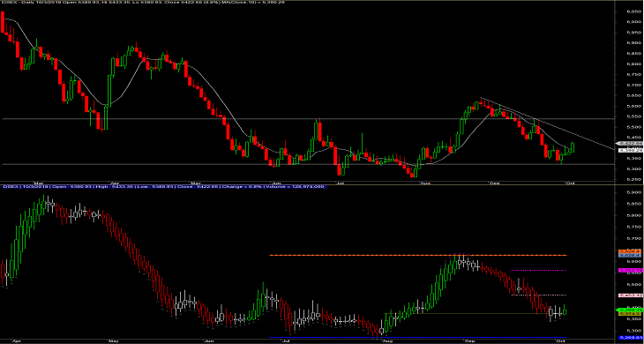Click the bright green current-price arrow label
The height and width of the screenshot is (344, 644).
(x=629, y=310)
